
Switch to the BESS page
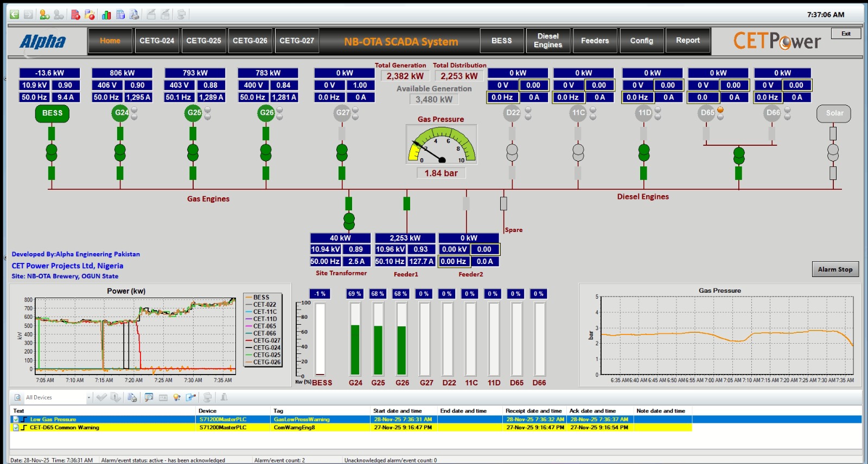(x=501, y=41)
